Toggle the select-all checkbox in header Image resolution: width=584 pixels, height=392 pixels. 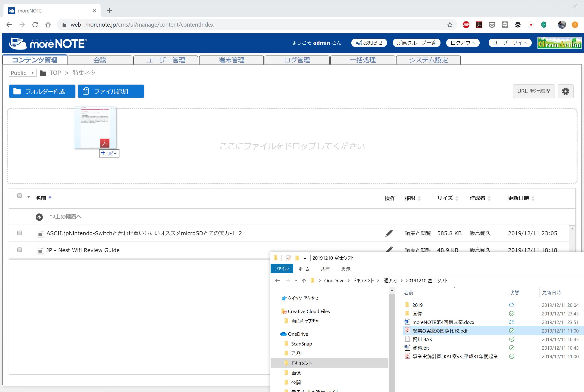pos(19,196)
